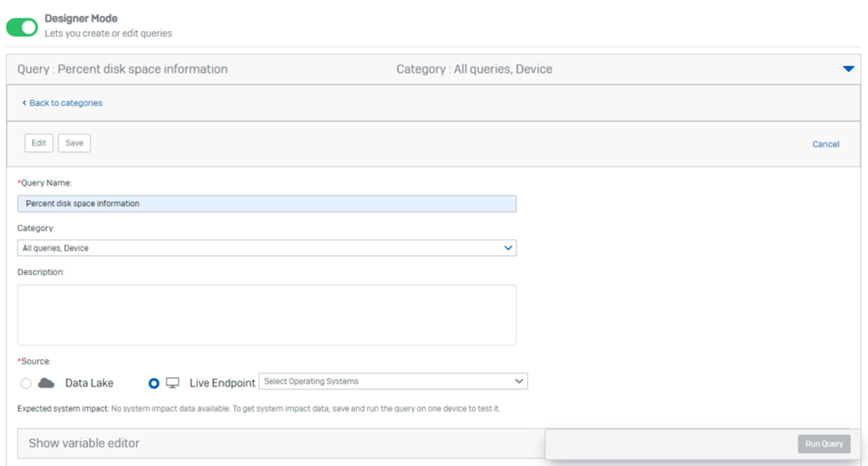This screenshot has height=466, width=868.
Task: Toggle Designer Mode switch off
Action: [x=22, y=27]
